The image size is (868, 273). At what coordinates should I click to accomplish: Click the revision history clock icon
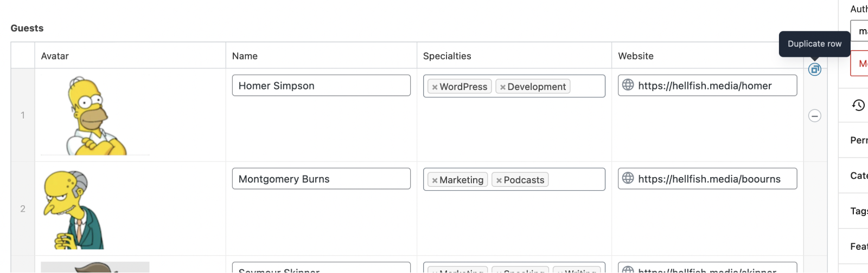click(x=858, y=105)
